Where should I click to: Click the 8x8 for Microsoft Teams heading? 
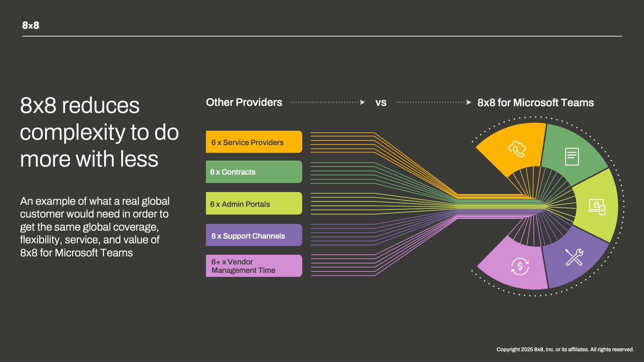(x=535, y=103)
